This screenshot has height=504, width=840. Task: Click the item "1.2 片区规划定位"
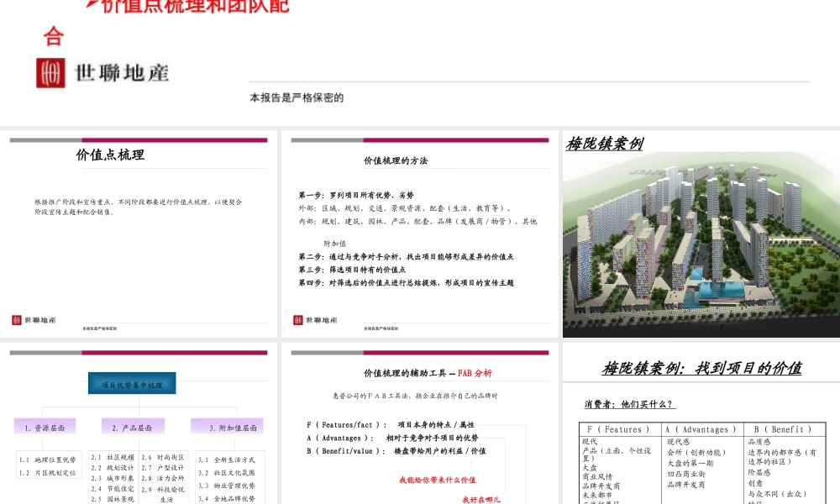(48, 473)
